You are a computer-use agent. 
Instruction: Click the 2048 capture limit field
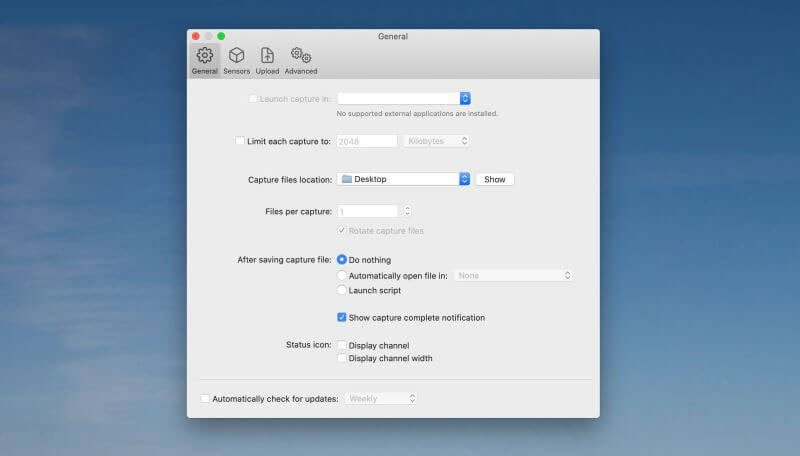[x=367, y=141]
